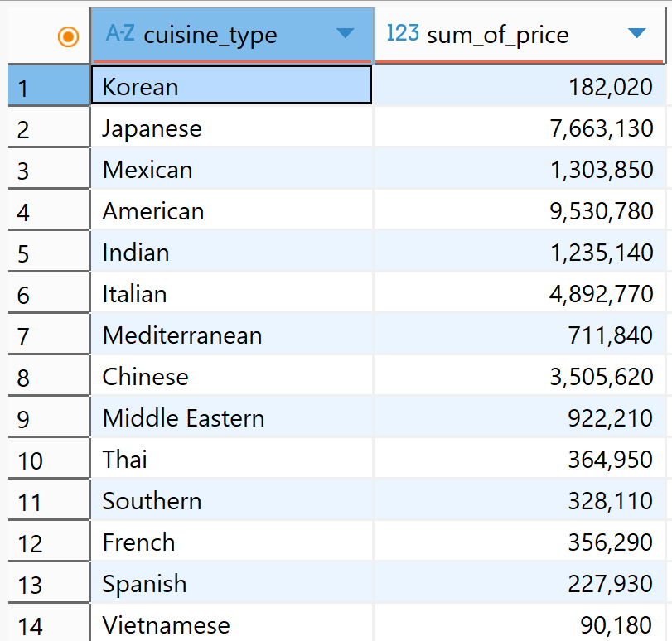Click the 1,303,850 value cell
This screenshot has width=672, height=641.
pyautogui.click(x=520, y=168)
